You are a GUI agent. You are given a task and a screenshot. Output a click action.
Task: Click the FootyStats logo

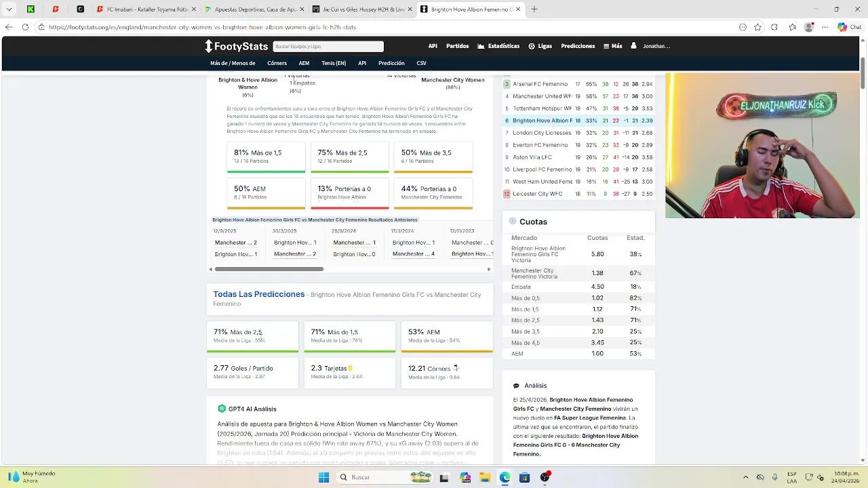click(237, 46)
